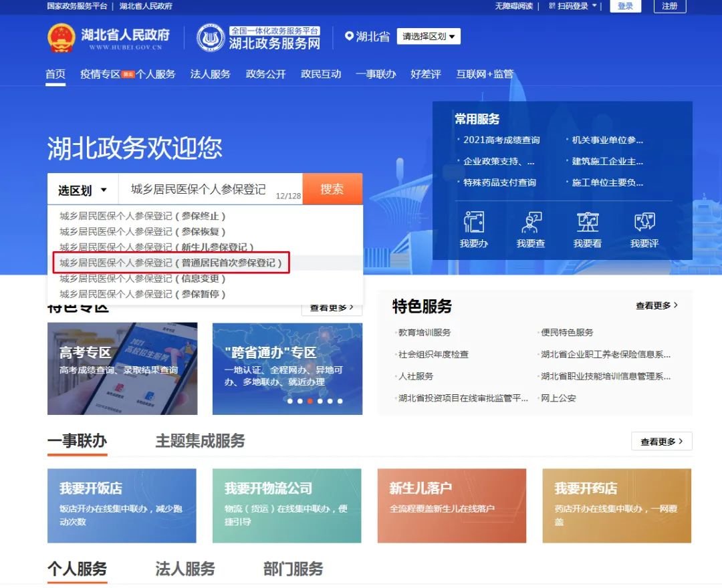This screenshot has height=588, width=722.
Task: Click the orange 搜索 button
Action: click(x=332, y=189)
